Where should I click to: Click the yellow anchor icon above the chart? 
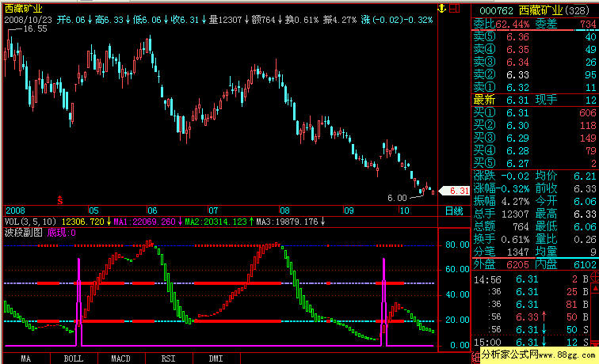tap(442, 9)
